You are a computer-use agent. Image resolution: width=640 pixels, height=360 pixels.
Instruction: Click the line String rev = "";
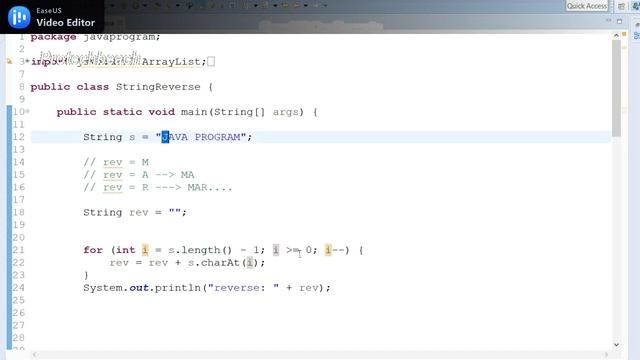coord(135,213)
